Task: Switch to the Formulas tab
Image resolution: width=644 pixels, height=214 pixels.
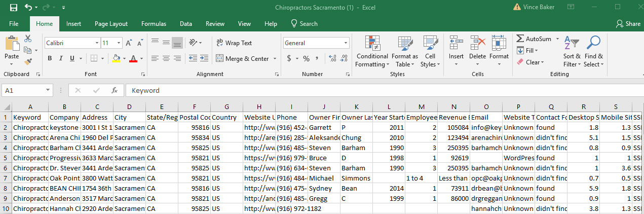Action: pyautogui.click(x=154, y=24)
